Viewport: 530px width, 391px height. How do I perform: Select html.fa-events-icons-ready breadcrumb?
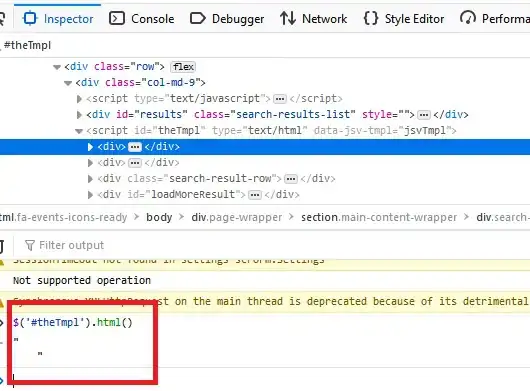pyautogui.click(x=64, y=217)
